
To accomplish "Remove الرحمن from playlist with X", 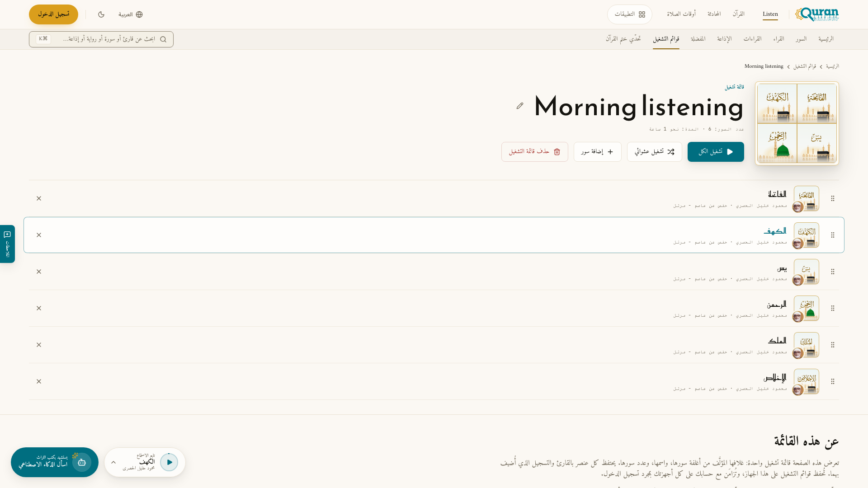I will (39, 308).
